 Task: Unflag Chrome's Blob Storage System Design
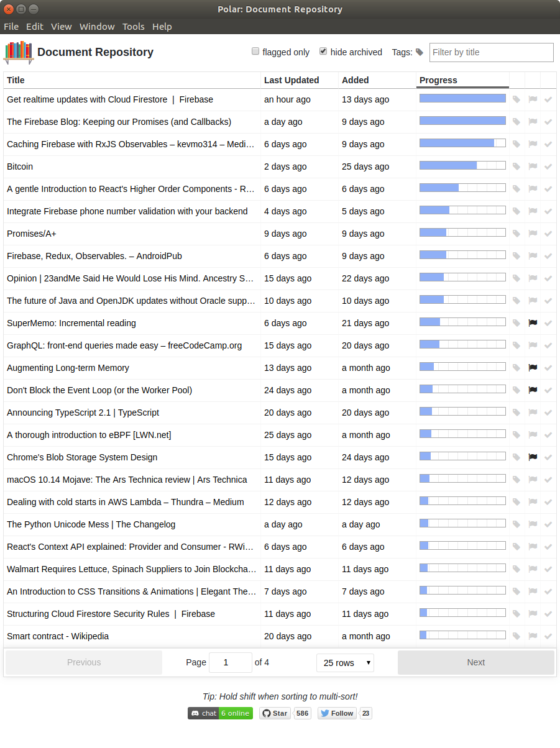tap(533, 457)
